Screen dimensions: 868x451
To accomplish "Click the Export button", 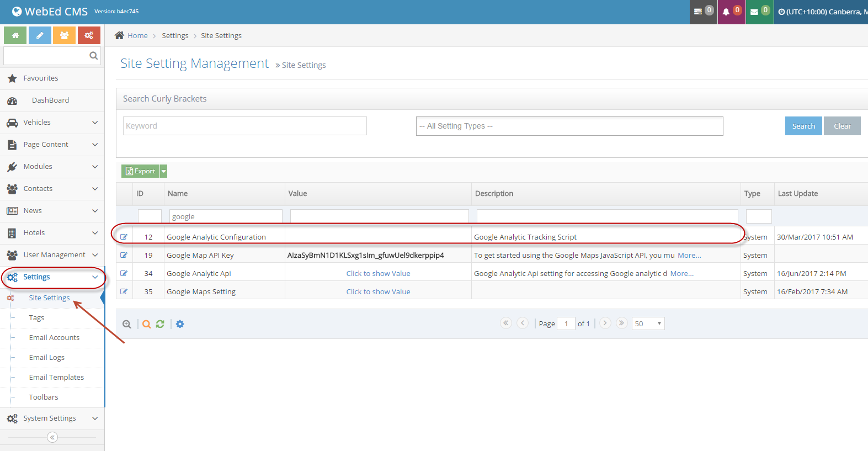I will point(141,171).
